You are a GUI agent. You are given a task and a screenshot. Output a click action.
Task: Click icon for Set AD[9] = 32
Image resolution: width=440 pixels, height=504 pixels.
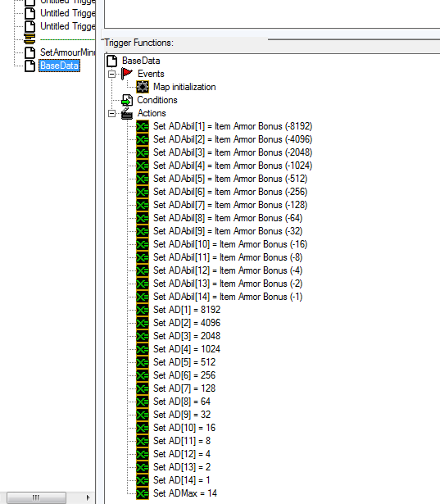pos(143,415)
